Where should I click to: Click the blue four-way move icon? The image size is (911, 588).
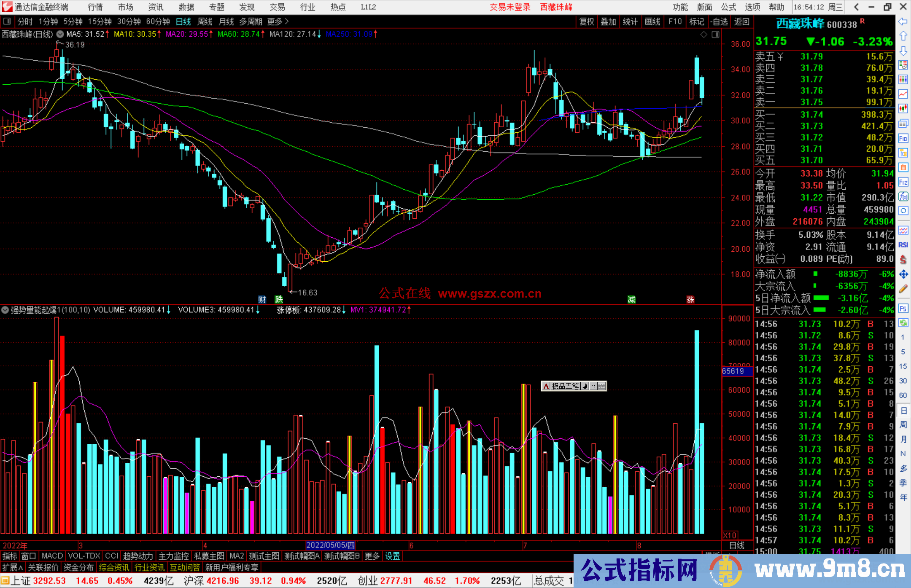tap(903, 274)
